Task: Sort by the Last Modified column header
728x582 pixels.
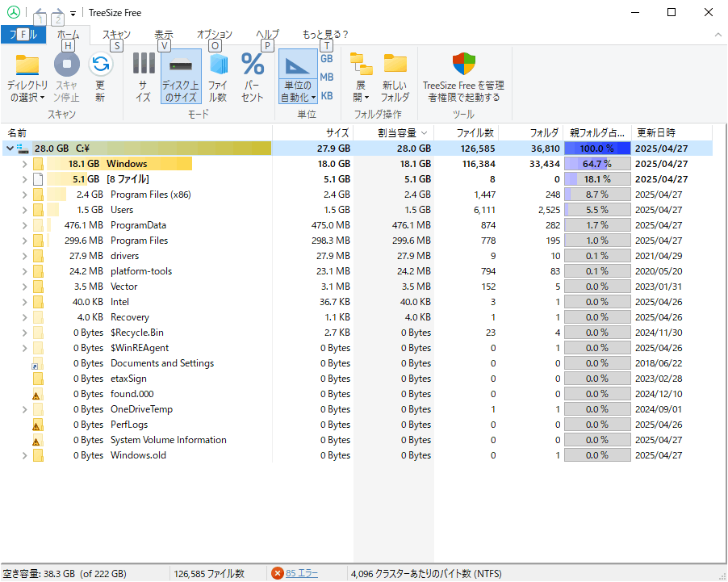Action: tap(672, 133)
